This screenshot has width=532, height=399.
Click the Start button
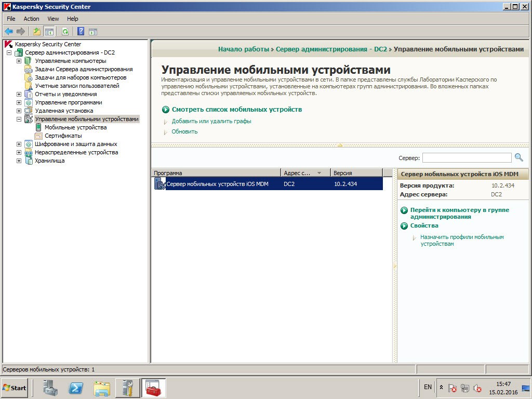pyautogui.click(x=14, y=388)
